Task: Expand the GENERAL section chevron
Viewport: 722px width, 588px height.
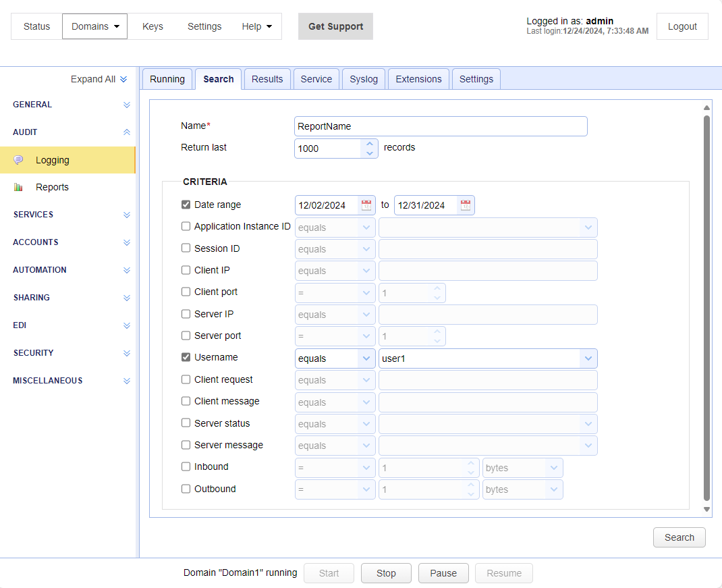Action: (127, 105)
